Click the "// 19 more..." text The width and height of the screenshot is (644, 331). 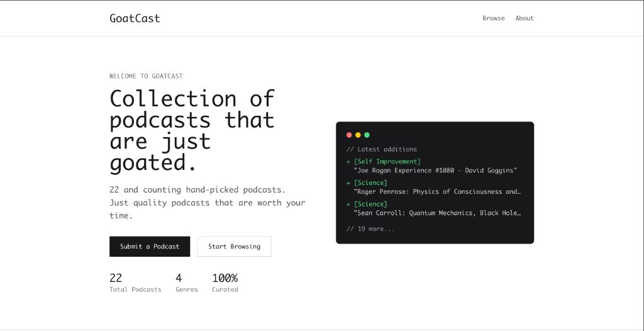[370, 229]
